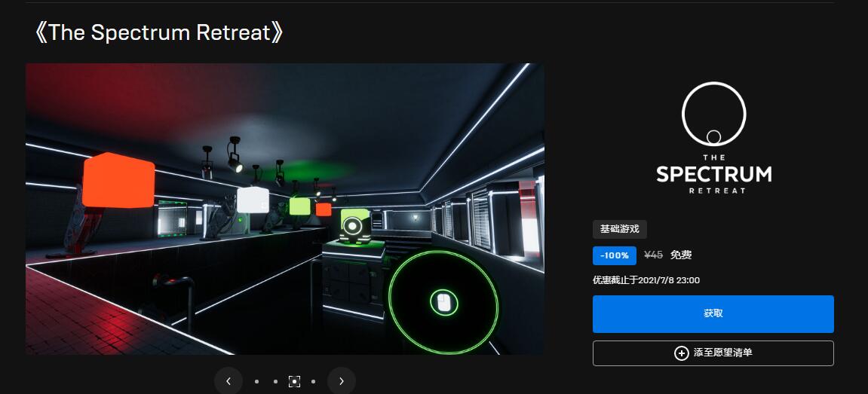Click the -100% discount badge
The width and height of the screenshot is (868, 394).
[615, 255]
